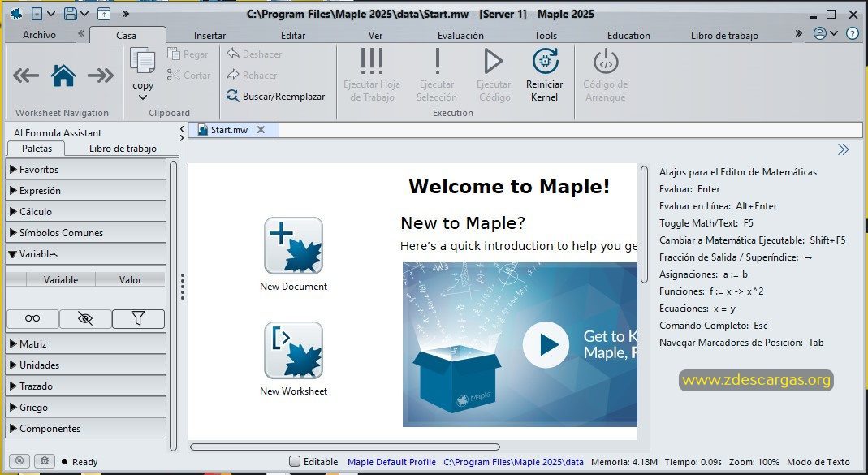Expand the Favoritos palette
Viewport: 868px width, 475px height.
(x=85, y=170)
